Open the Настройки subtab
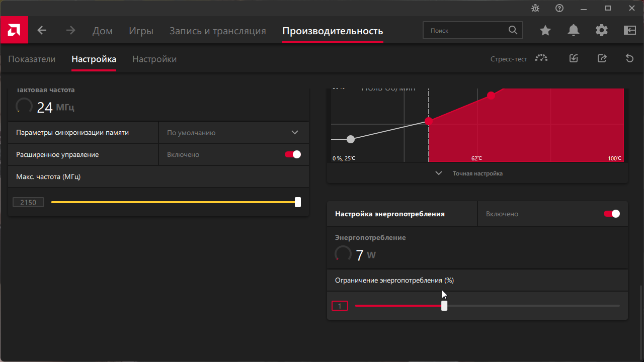Screen dimensions: 644x362 tap(154, 59)
